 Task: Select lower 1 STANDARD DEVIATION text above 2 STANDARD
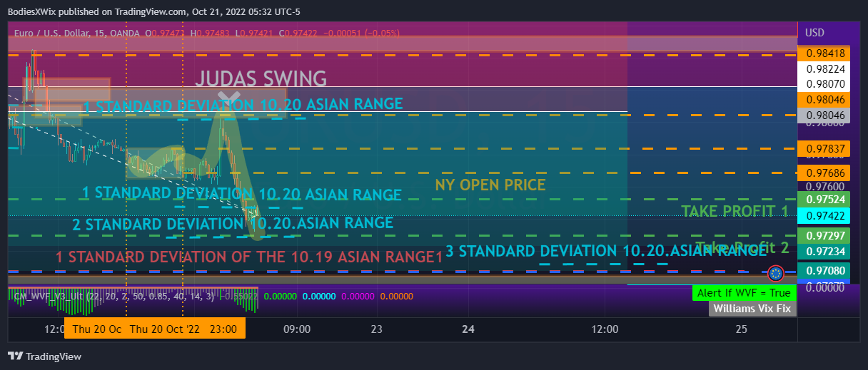[x=241, y=194]
